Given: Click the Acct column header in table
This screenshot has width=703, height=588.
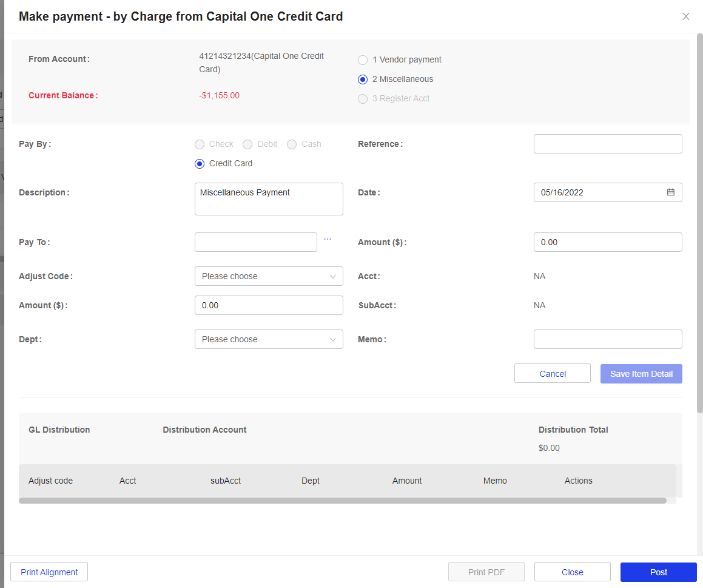Looking at the screenshot, I should (x=128, y=481).
